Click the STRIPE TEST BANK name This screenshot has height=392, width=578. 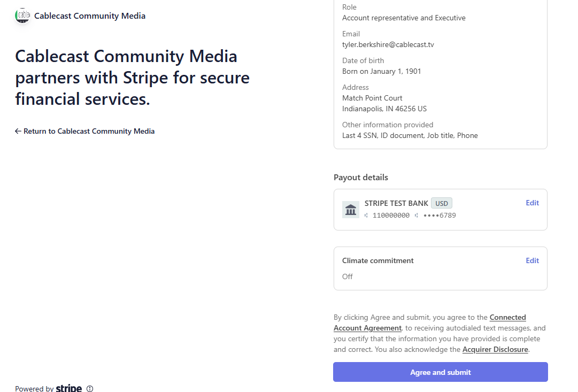pyautogui.click(x=396, y=203)
